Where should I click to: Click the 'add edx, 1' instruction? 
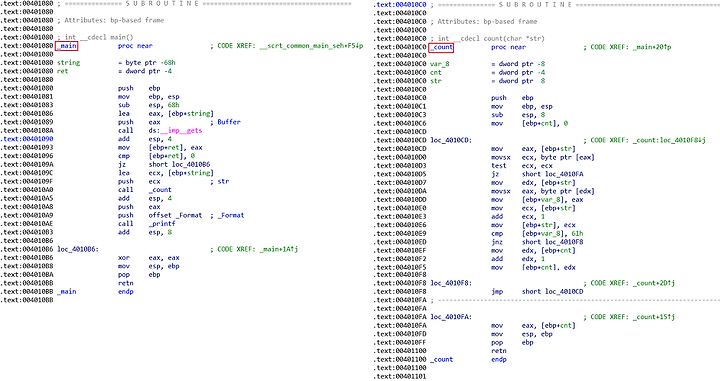click(518, 259)
